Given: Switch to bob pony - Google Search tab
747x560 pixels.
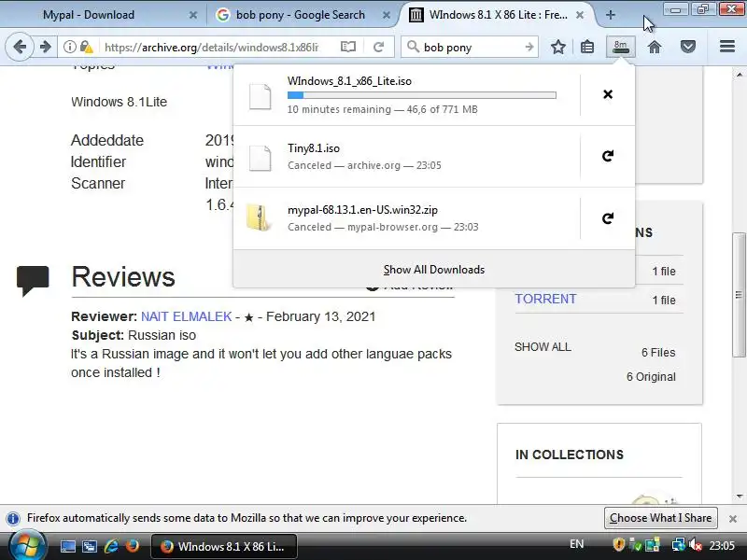Looking at the screenshot, I should pyautogui.click(x=301, y=15).
